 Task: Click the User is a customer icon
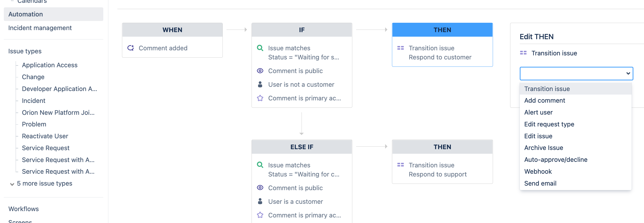(260, 201)
